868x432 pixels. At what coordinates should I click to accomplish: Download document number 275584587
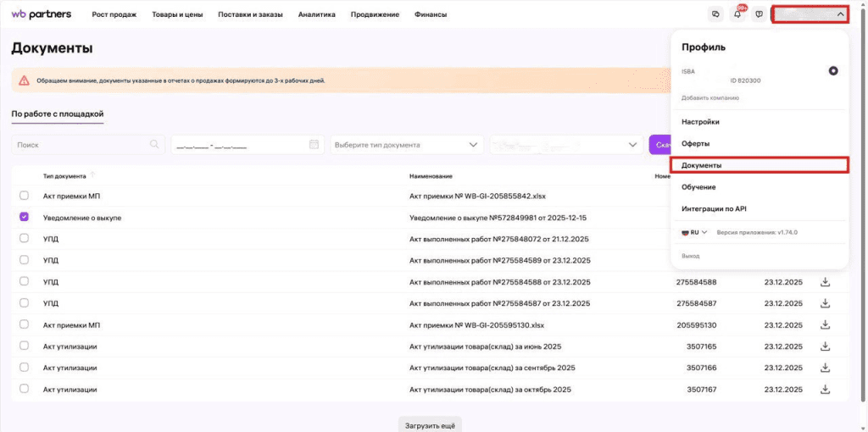(x=825, y=303)
